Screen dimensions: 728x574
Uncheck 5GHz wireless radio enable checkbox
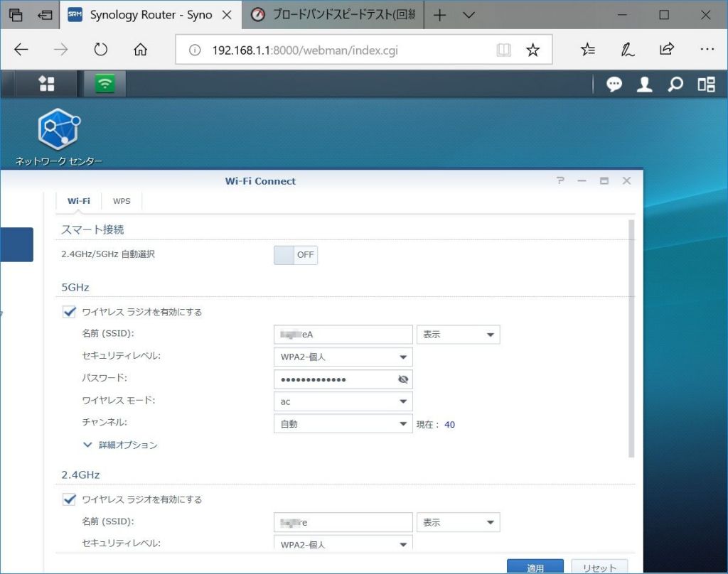[69, 312]
